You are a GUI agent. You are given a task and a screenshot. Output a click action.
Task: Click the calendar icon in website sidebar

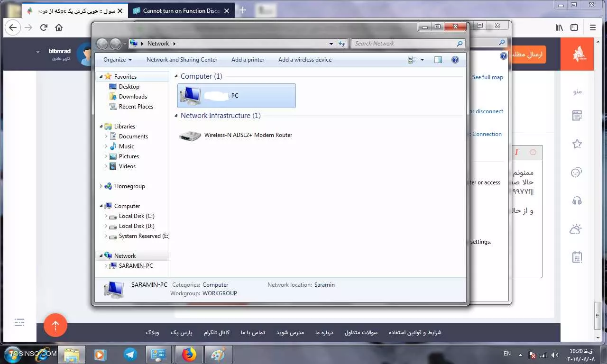click(x=577, y=257)
